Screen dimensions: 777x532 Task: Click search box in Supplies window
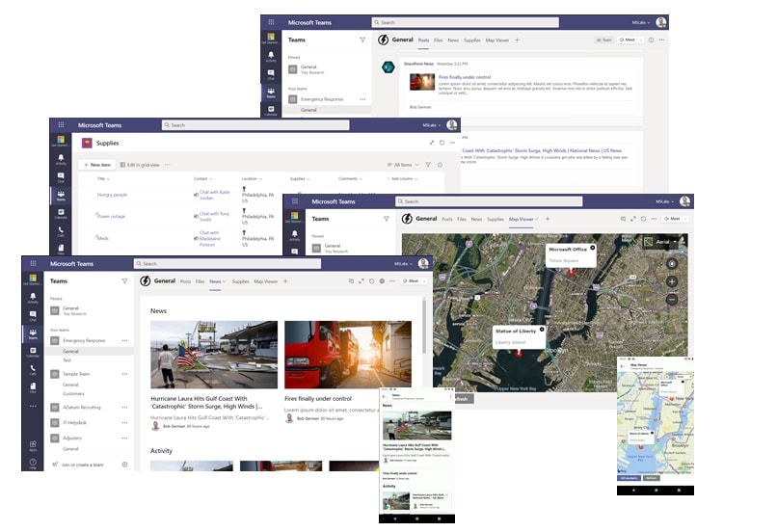255,125
